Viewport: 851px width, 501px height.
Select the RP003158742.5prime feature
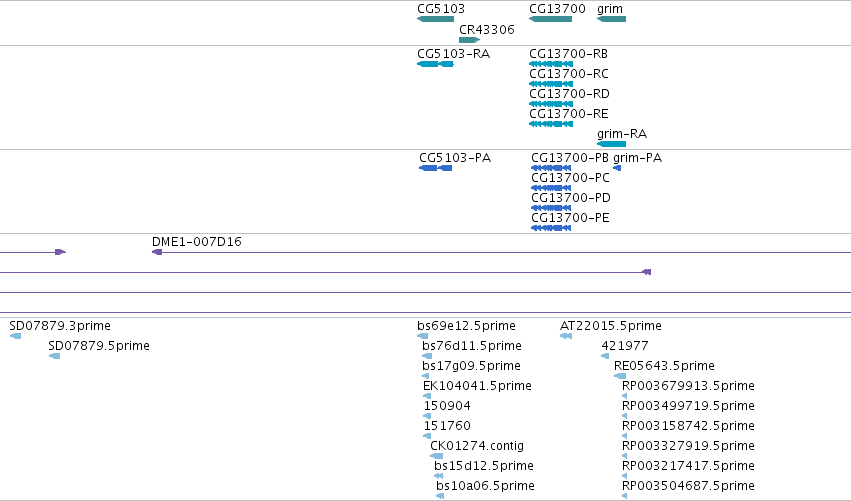[625, 436]
